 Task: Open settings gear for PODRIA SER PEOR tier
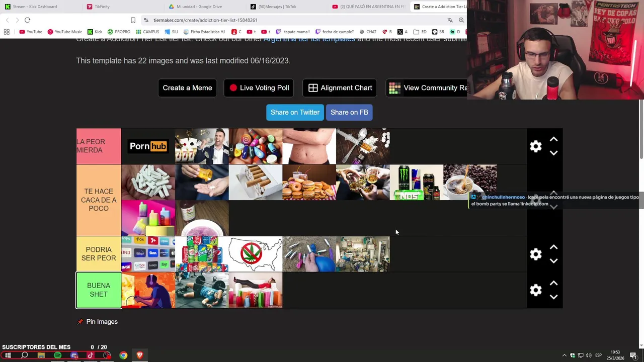(536, 254)
